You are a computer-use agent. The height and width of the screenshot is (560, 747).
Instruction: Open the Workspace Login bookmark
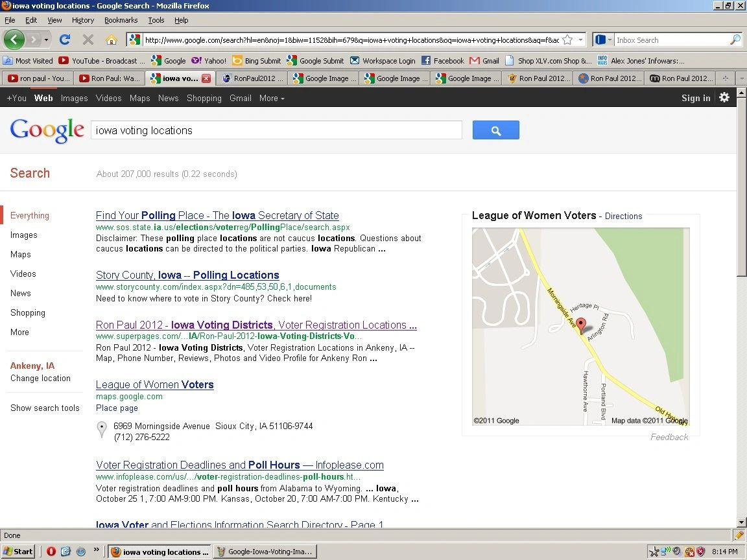383,60
